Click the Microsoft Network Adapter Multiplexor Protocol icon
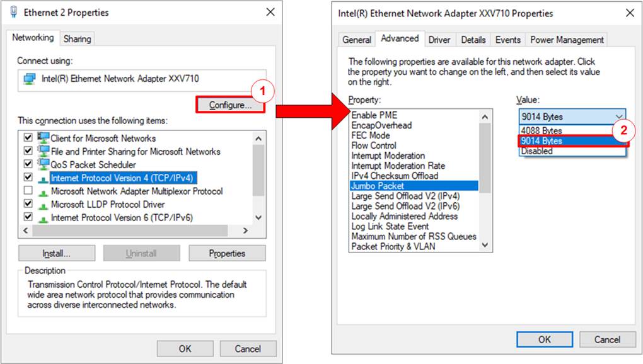Image resolution: width=643 pixels, height=364 pixels. [43, 192]
